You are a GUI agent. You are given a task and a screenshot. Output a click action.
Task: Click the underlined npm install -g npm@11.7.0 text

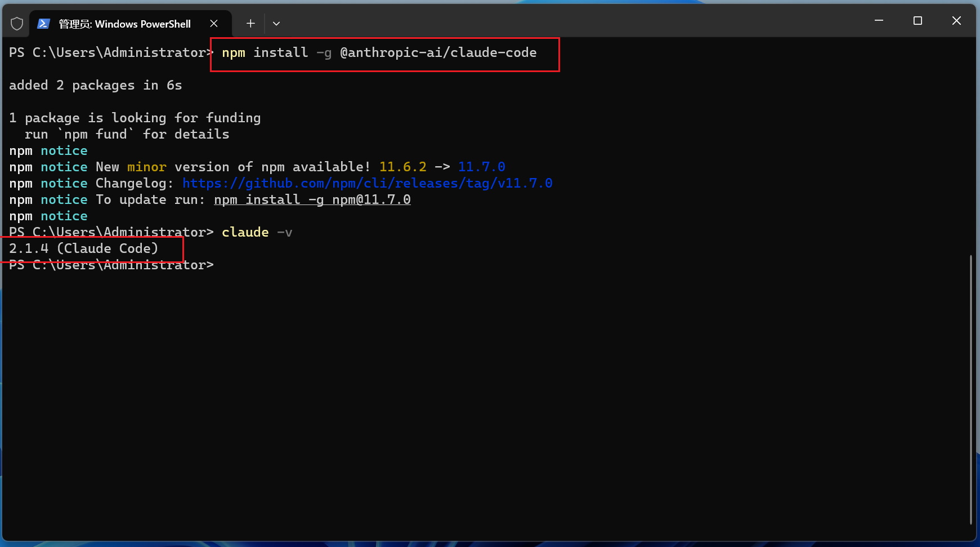click(x=312, y=199)
